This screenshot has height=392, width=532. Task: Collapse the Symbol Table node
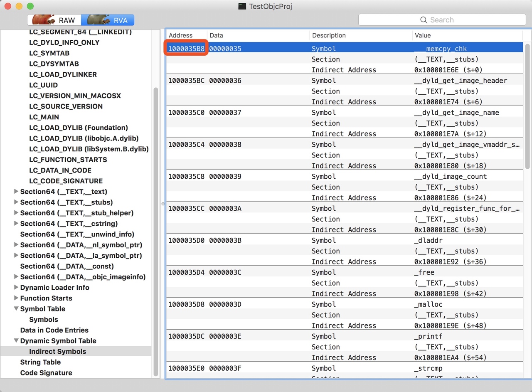(x=16, y=309)
